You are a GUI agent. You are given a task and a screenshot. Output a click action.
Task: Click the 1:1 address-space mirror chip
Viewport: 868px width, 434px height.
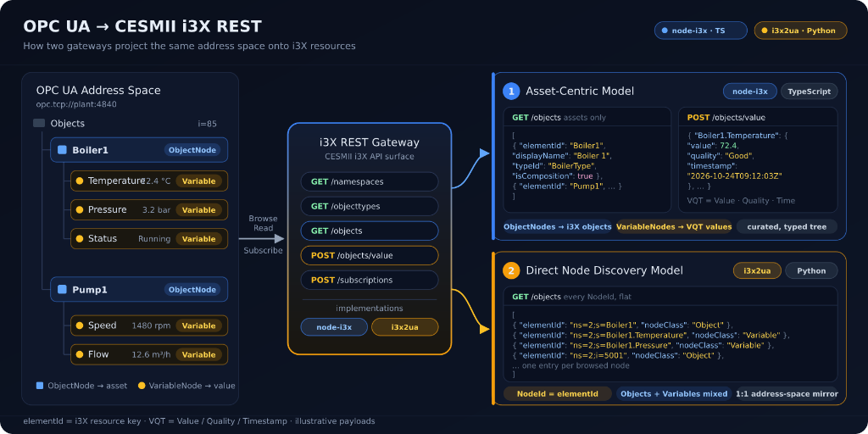tap(787, 393)
